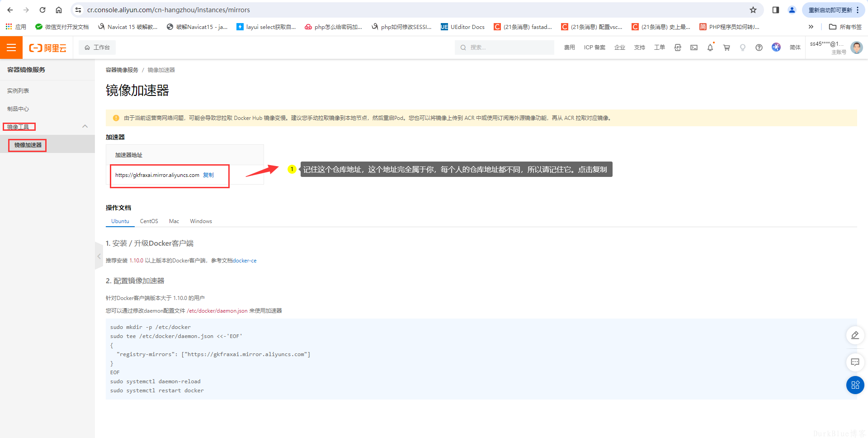Copy the accelerator address via 复制

coord(208,175)
